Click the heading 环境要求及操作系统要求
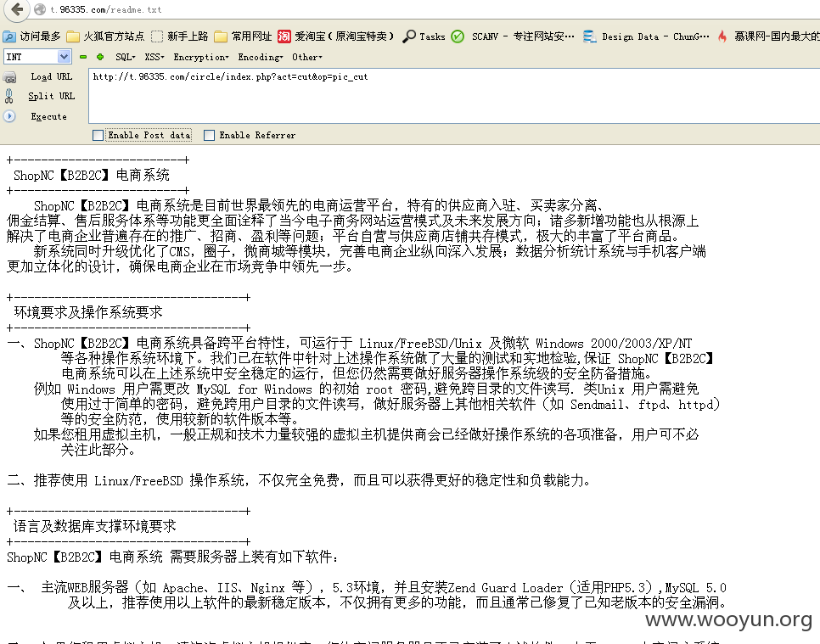The width and height of the screenshot is (820, 644). tap(88, 312)
